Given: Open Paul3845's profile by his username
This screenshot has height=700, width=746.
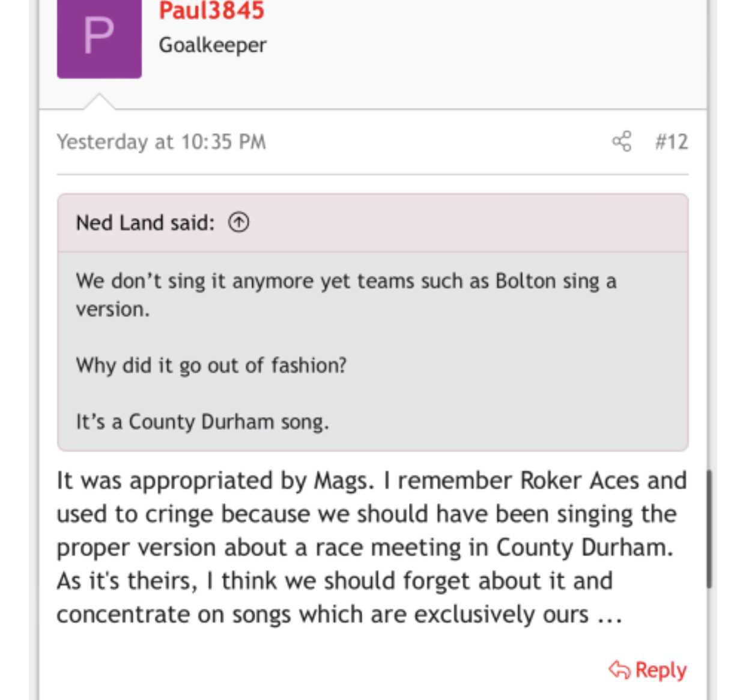Looking at the screenshot, I should coord(211,11).
